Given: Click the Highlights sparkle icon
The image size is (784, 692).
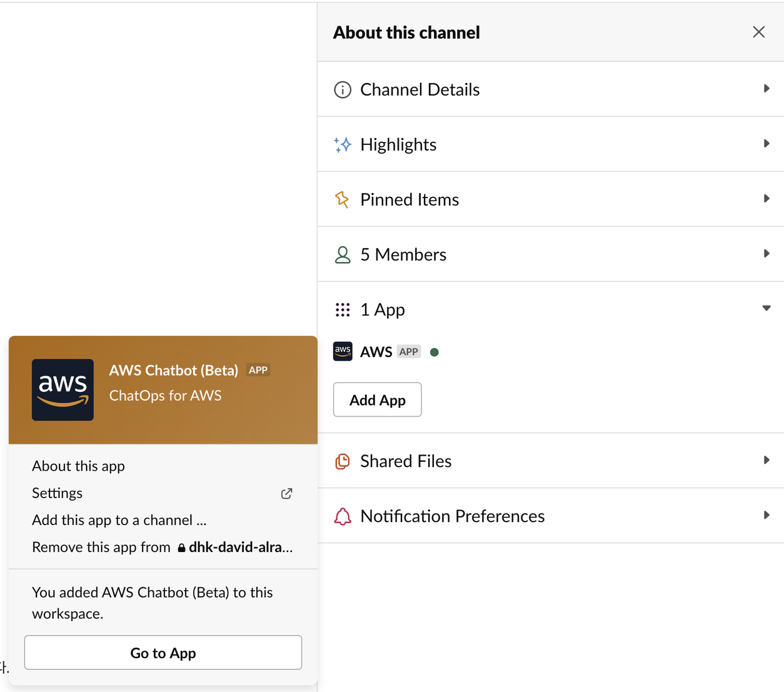Looking at the screenshot, I should 343,144.
